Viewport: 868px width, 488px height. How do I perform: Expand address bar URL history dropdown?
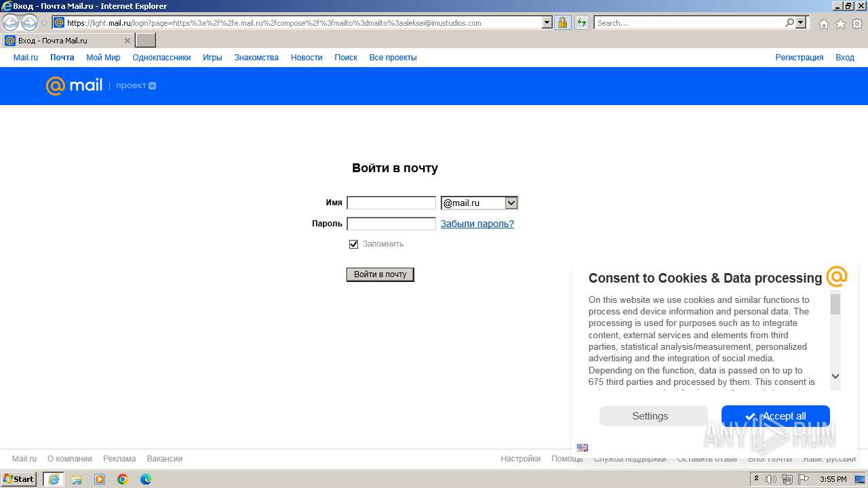tap(547, 22)
